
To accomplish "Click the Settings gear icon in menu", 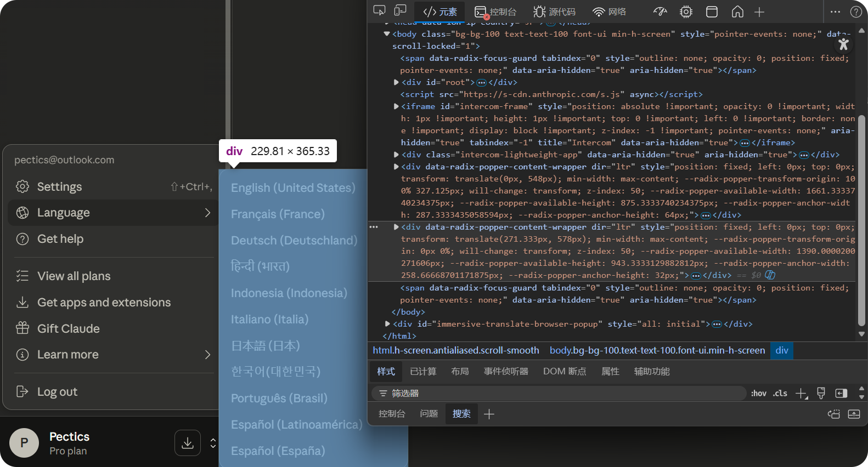I will tap(22, 186).
